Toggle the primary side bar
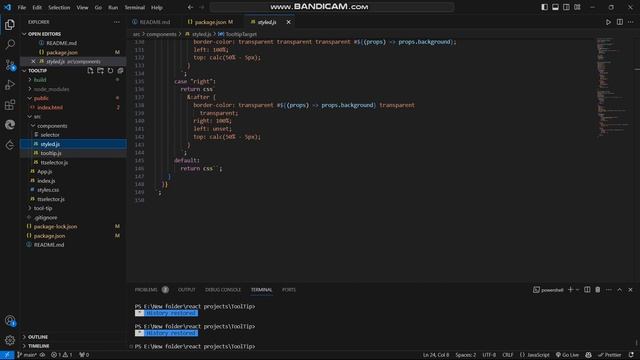This screenshot has height=360, width=640. click(544, 7)
